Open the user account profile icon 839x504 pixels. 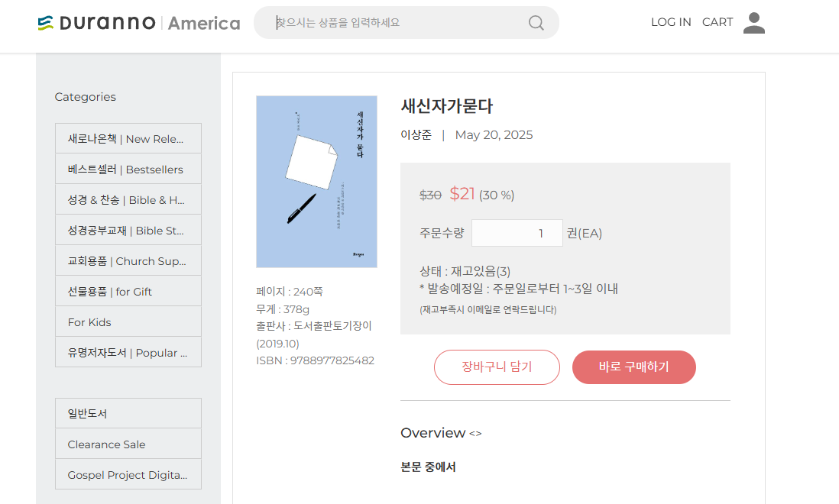pos(754,22)
